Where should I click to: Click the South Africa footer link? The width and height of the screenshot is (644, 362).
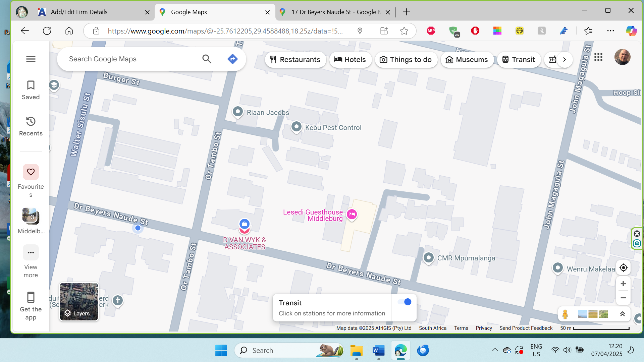click(x=433, y=328)
